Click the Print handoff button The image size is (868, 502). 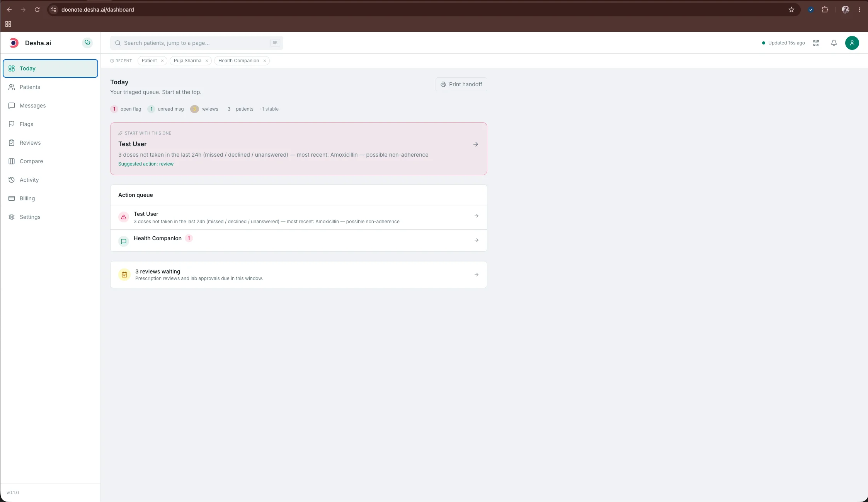coord(461,84)
